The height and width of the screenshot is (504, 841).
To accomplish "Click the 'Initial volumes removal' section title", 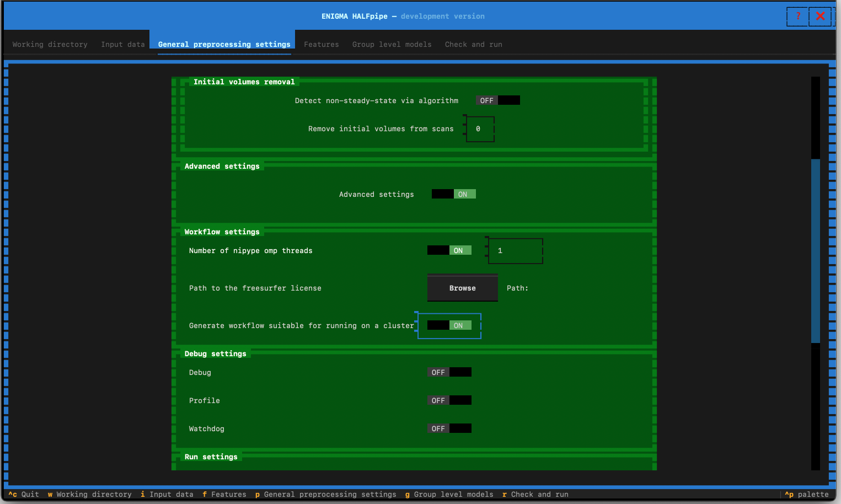I will tap(244, 82).
